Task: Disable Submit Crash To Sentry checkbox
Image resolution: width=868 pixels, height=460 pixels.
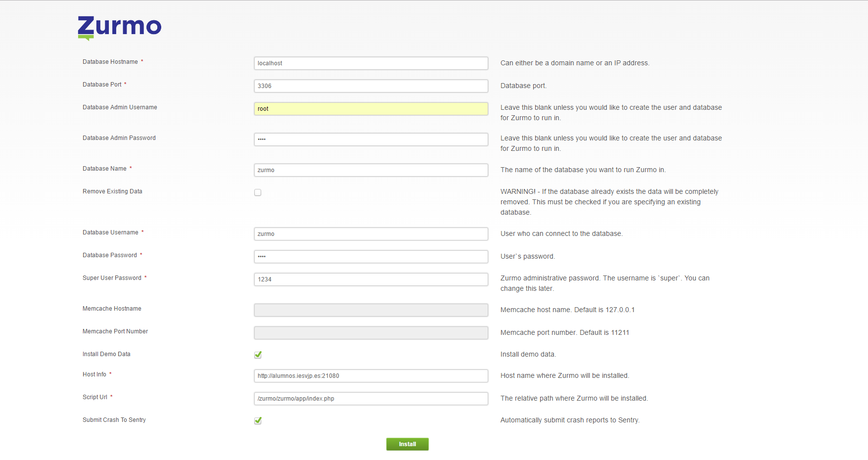Action: pos(258,420)
